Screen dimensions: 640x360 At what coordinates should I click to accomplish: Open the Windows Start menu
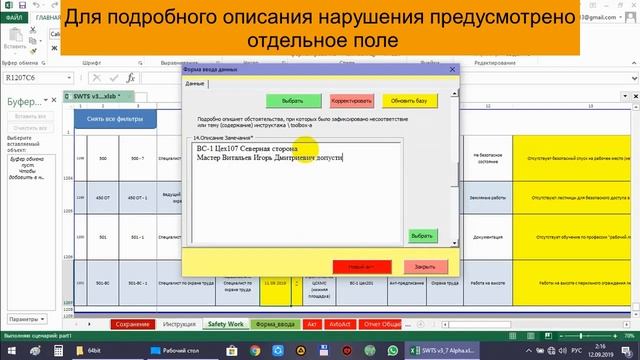(11, 351)
